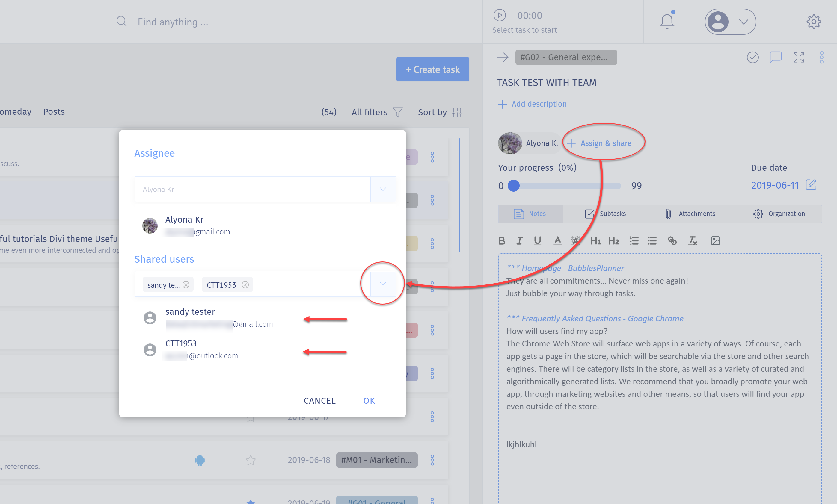Click Add description link
Image resolution: width=837 pixels, height=504 pixels.
(x=532, y=104)
